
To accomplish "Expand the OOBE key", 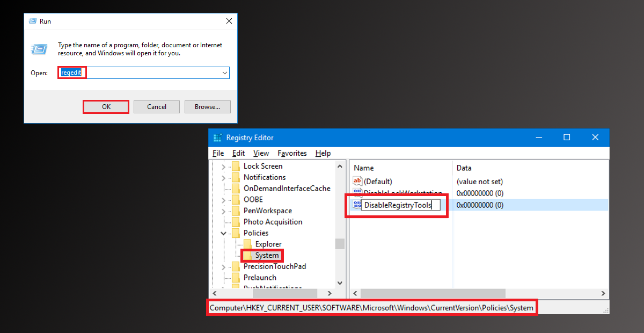I will [223, 200].
